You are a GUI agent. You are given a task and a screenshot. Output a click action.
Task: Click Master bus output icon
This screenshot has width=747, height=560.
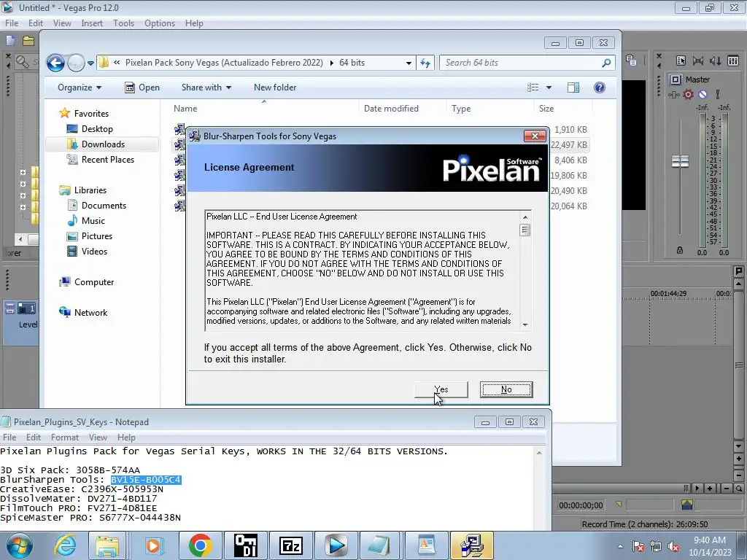coord(676,79)
